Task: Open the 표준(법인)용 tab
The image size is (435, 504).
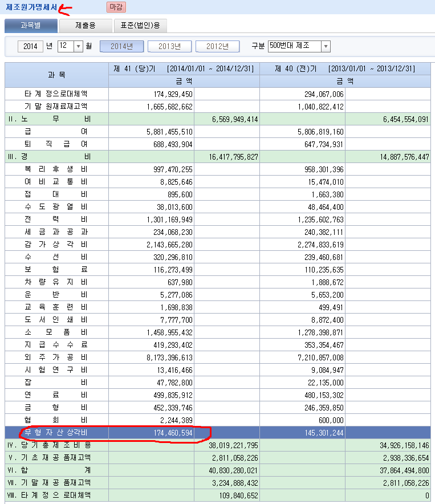Action: [140, 26]
